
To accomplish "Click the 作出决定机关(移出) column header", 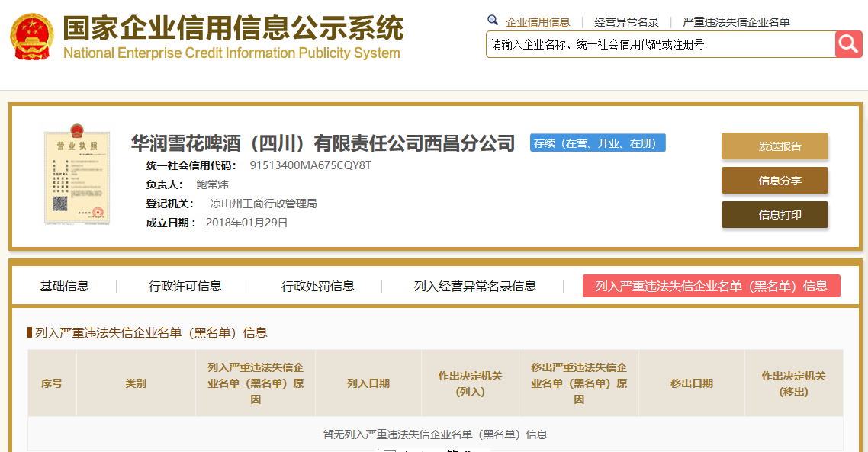I will pos(794,383).
